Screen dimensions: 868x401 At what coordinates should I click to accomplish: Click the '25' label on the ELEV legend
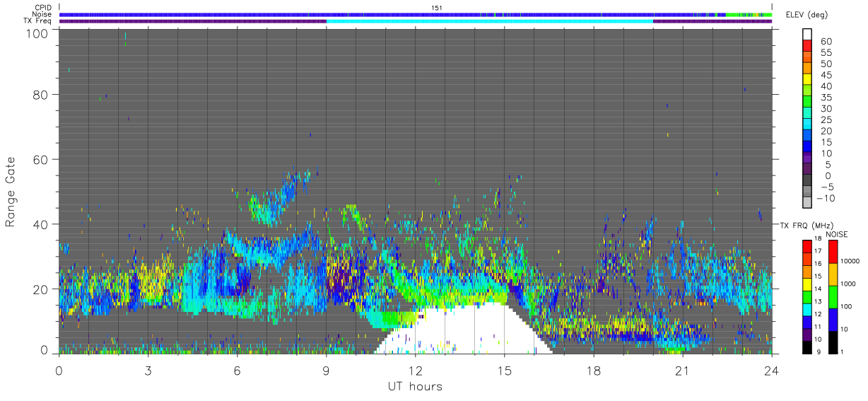tap(825, 120)
